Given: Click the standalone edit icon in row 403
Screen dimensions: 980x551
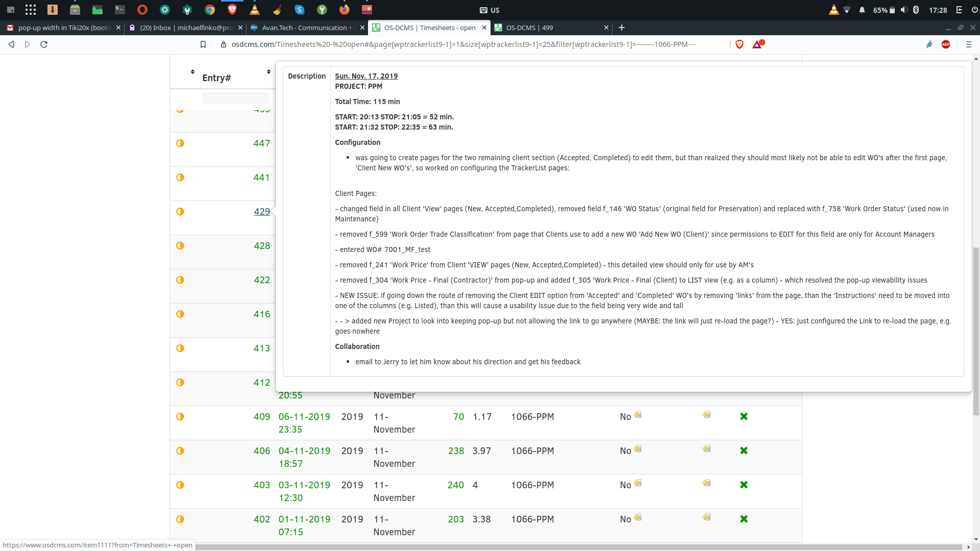Looking at the screenshot, I should (x=706, y=483).
